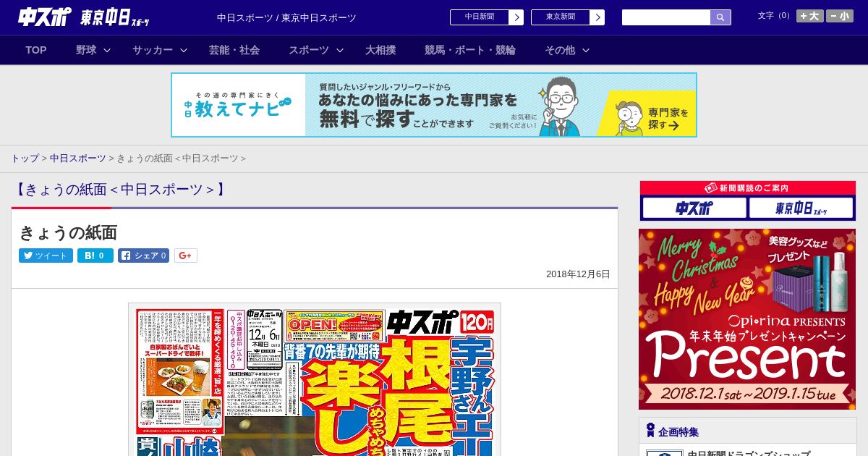Share via the Twitter ツイート button

click(46, 256)
